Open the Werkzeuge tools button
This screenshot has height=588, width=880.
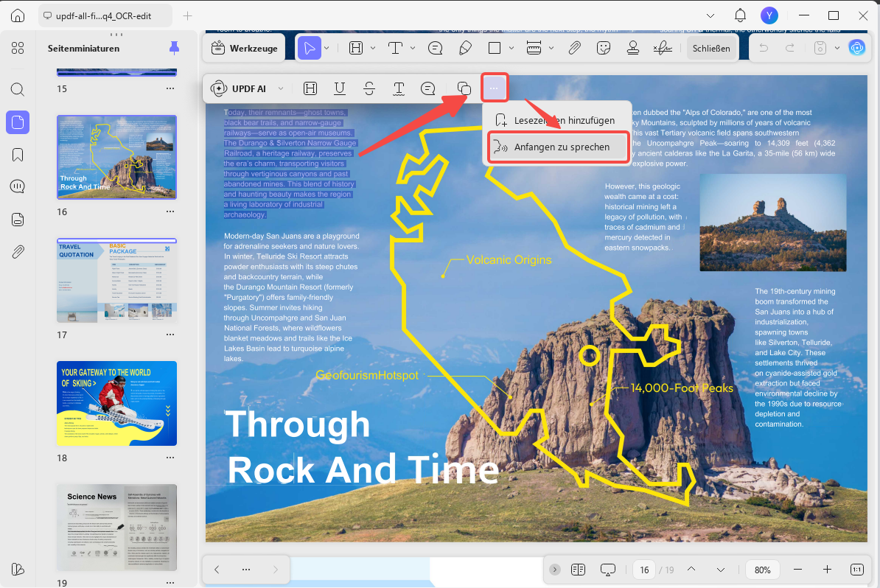pos(245,48)
